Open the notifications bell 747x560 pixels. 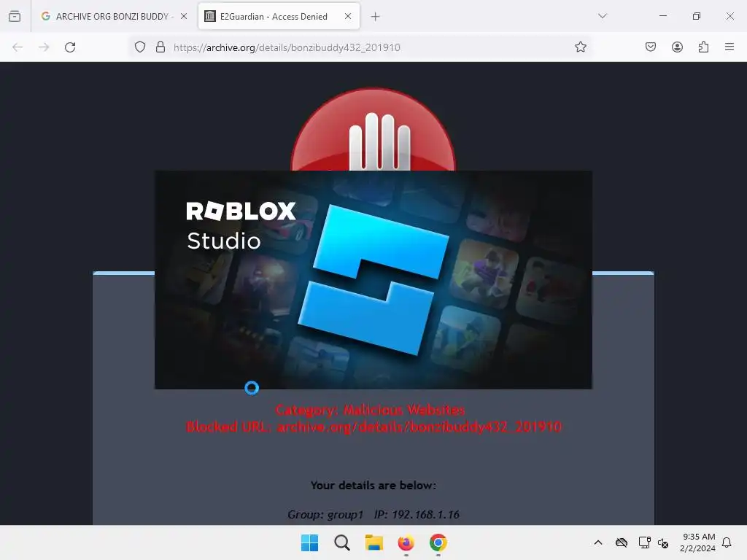point(727,542)
